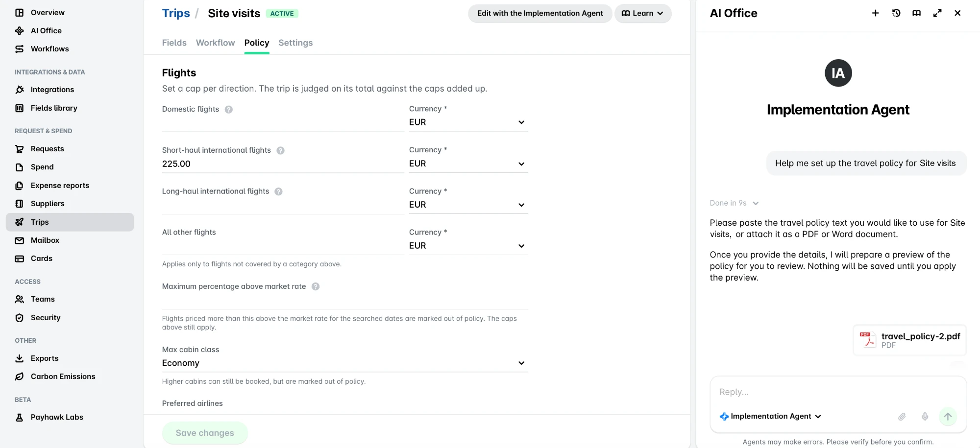Select the Policy tab
The width and height of the screenshot is (980, 448).
257,43
